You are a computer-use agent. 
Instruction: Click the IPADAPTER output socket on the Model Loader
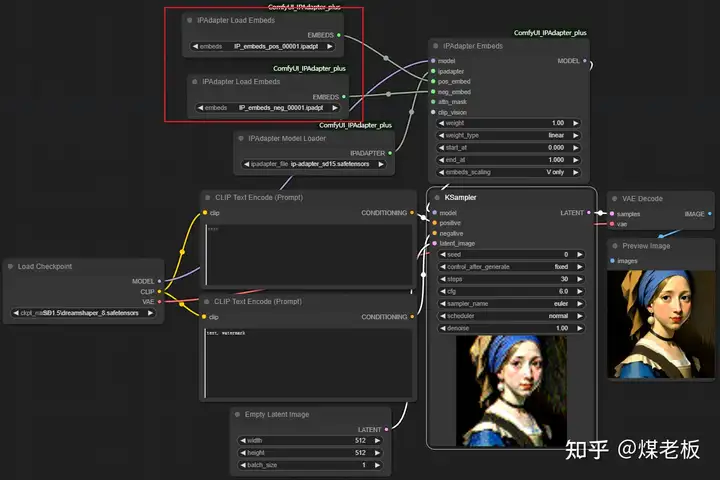pyautogui.click(x=390, y=153)
